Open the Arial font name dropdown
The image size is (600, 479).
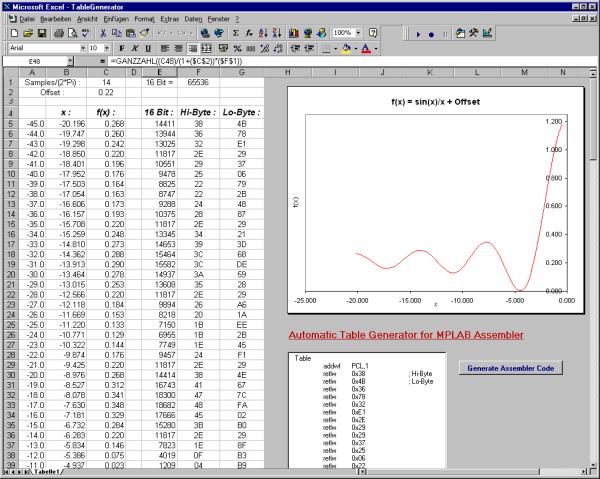coord(81,47)
